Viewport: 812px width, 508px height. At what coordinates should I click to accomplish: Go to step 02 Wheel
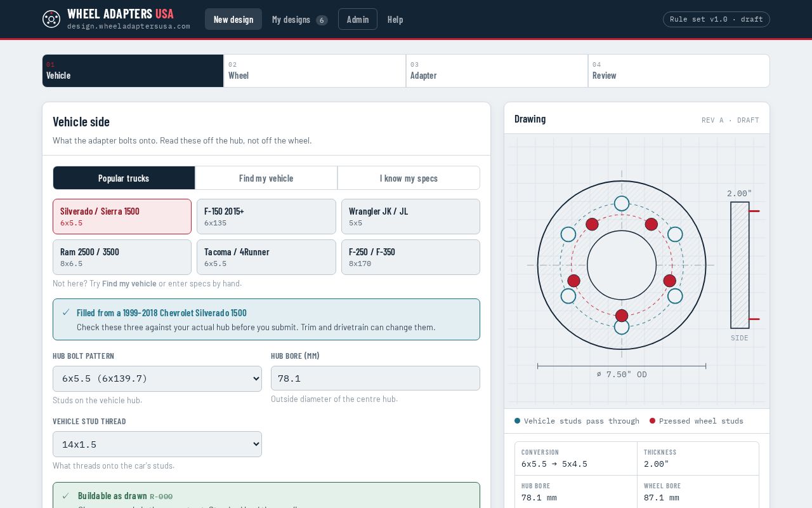[315, 70]
